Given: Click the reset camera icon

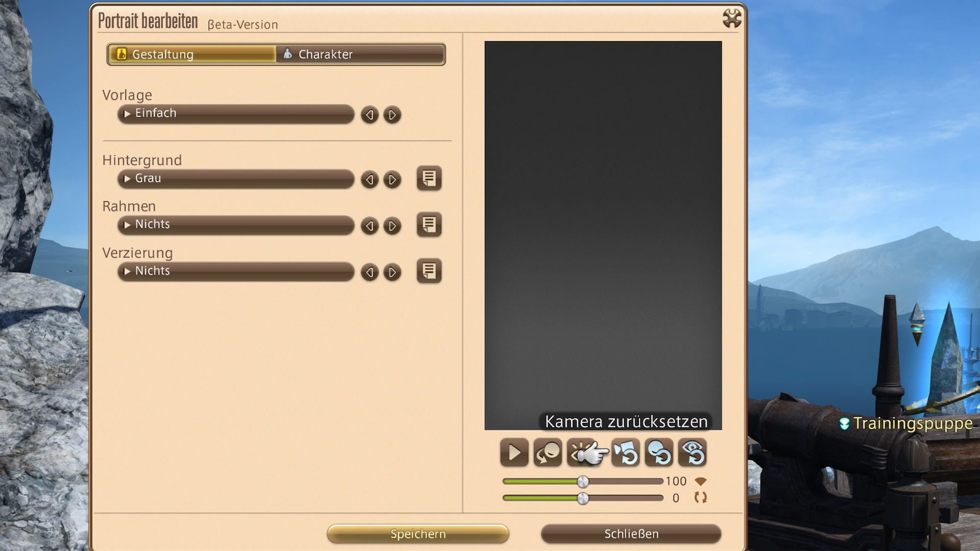Looking at the screenshot, I should (626, 453).
